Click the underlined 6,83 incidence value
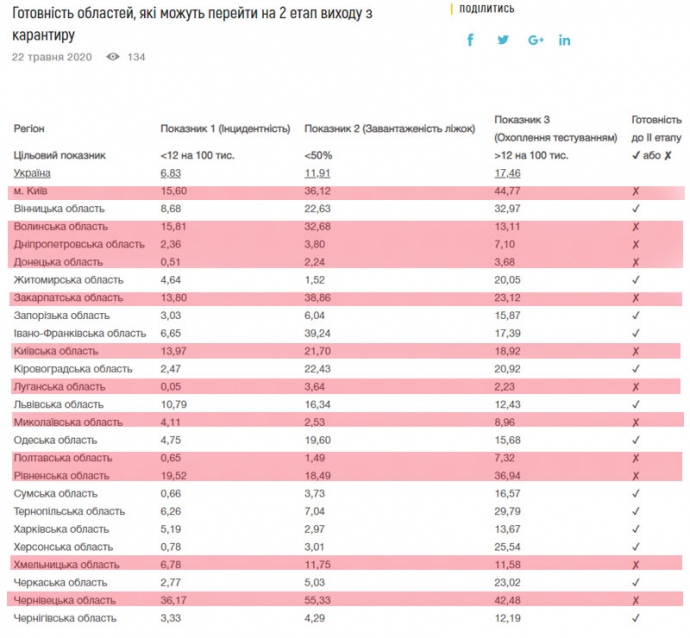690x638 pixels. (x=171, y=173)
